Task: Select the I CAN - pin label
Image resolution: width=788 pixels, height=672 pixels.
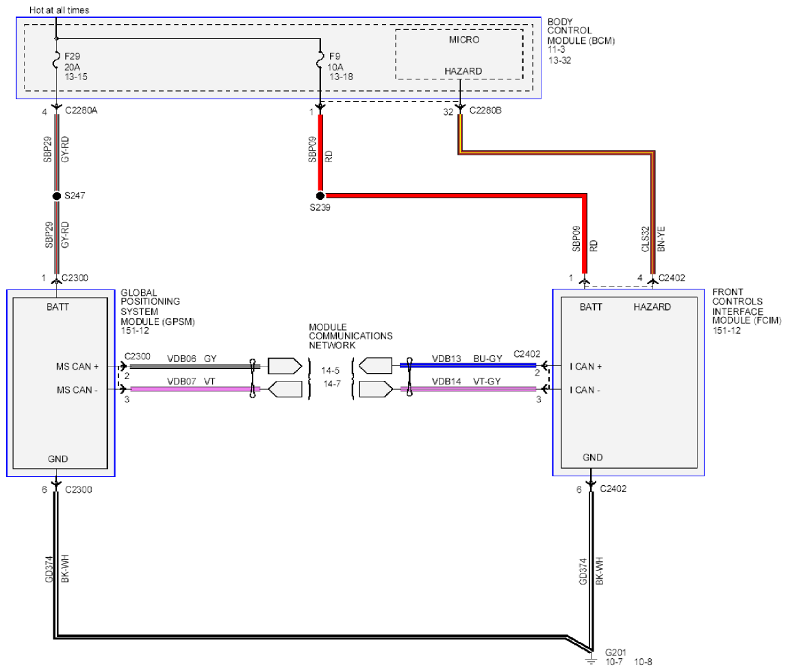Action: coord(585,390)
